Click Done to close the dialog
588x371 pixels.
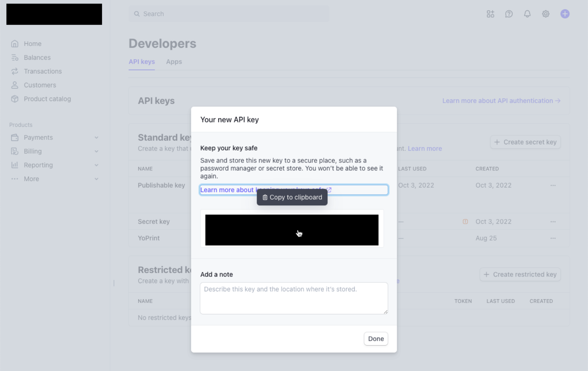tap(376, 339)
